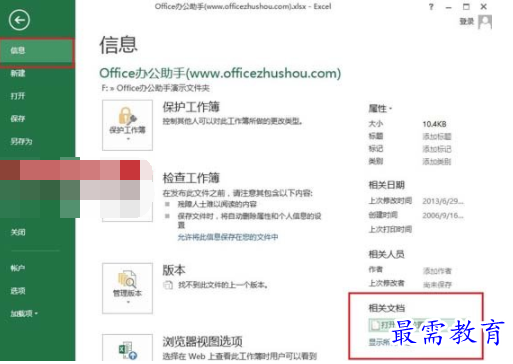Close the Excel window
This screenshot has height=364, width=513.
tap(484, 7)
